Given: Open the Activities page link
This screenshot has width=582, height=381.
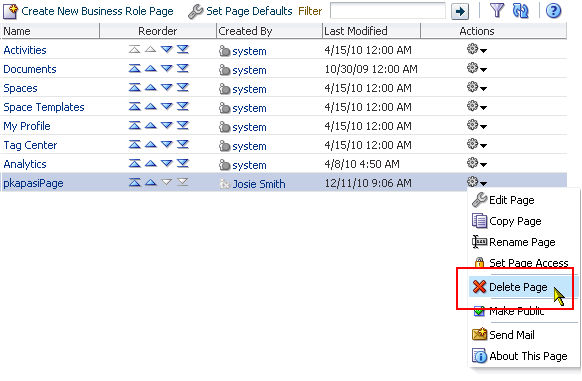Looking at the screenshot, I should [x=25, y=50].
